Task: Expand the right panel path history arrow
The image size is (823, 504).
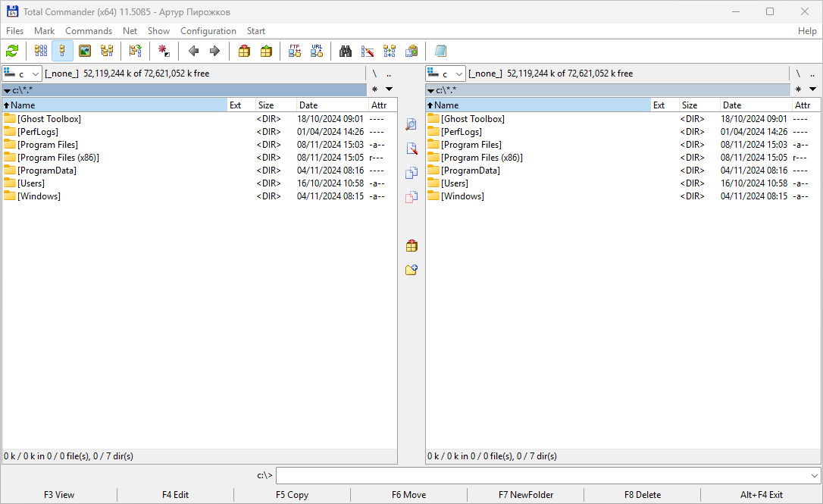Action: tap(430, 90)
